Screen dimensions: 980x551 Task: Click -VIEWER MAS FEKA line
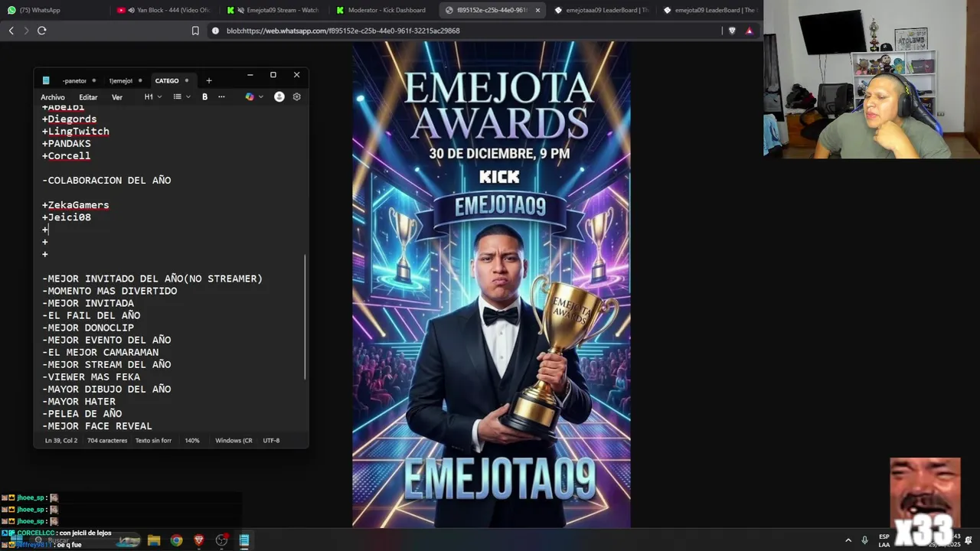[91, 377]
